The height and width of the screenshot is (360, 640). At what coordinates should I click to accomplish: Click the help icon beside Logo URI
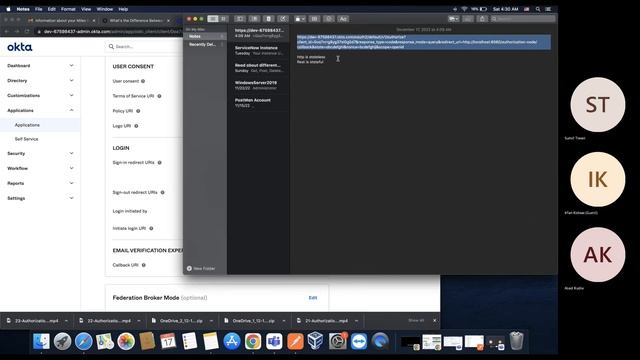(136, 126)
